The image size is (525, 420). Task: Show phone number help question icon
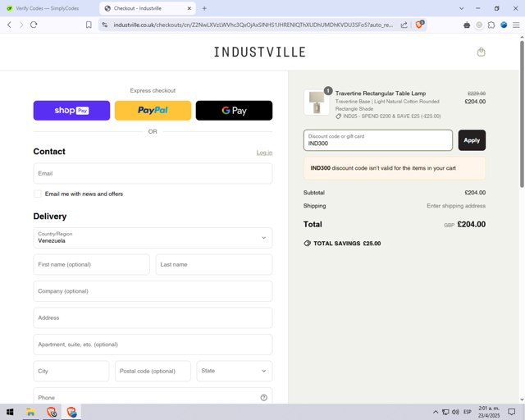click(x=264, y=398)
